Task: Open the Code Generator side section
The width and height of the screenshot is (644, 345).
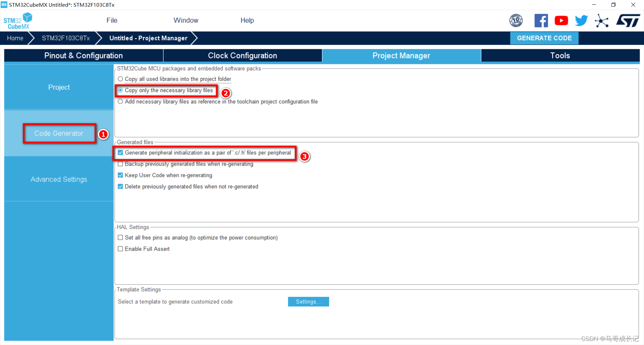Action: (59, 133)
